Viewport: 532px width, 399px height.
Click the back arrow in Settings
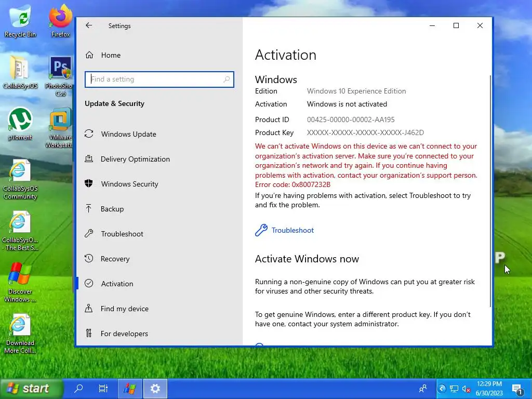coord(89,25)
